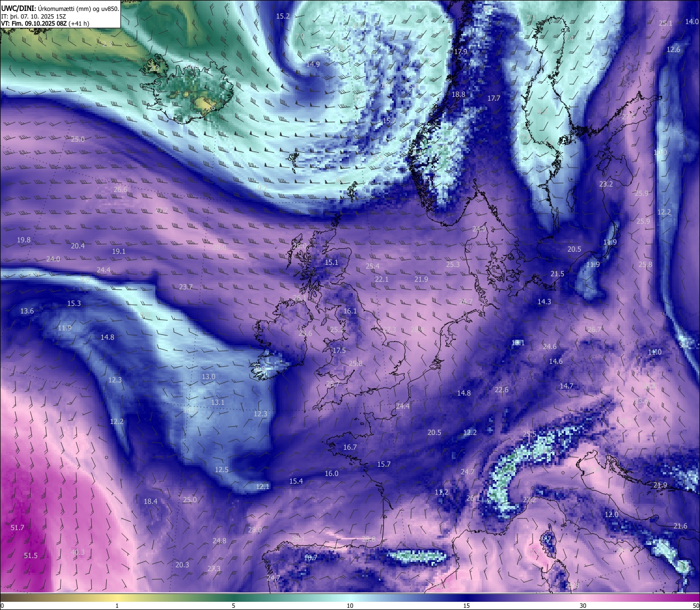This screenshot has width=700, height=610.
Task: Click the 12.0 value over Italy
Action: tap(611, 514)
